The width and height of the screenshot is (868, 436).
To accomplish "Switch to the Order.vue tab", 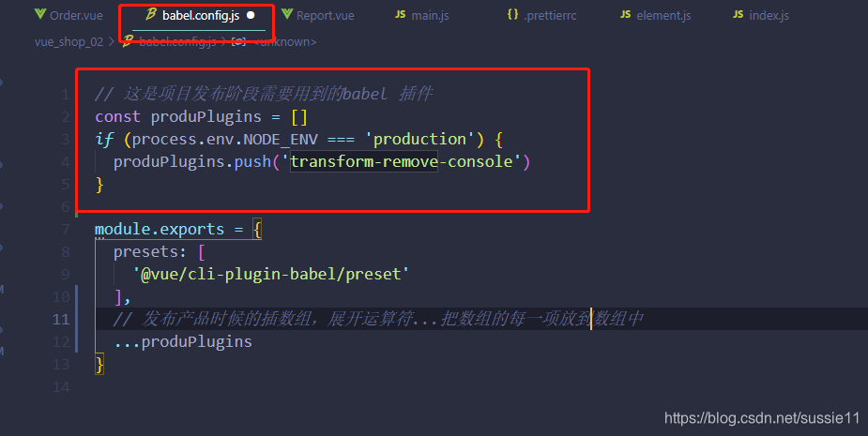I will [x=69, y=16].
